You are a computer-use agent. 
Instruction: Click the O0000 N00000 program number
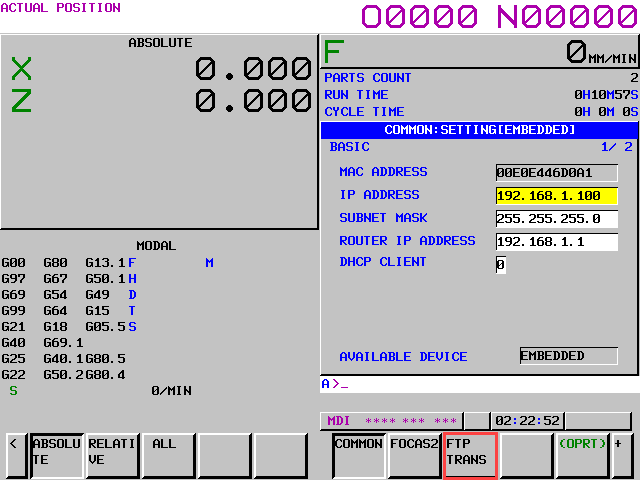pos(500,17)
